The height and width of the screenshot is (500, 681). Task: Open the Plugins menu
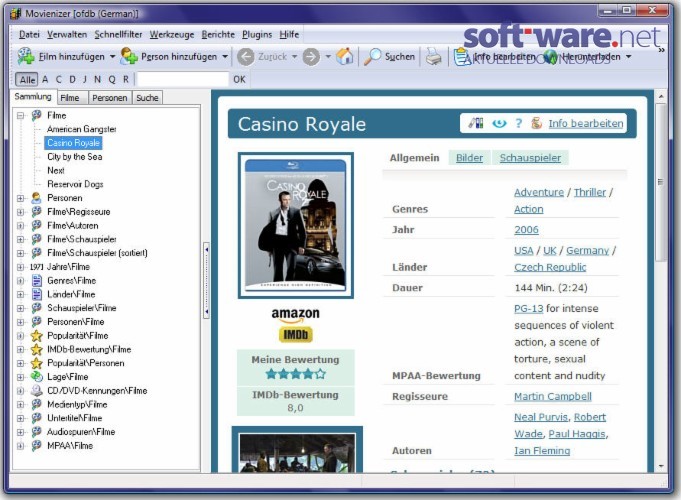coord(257,34)
